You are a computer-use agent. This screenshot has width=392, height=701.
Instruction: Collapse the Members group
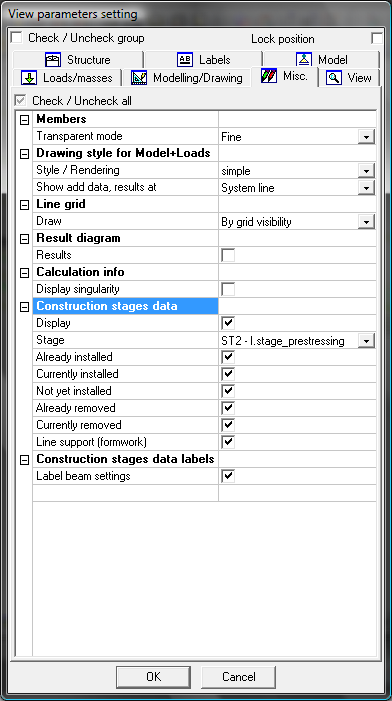[x=25, y=119]
